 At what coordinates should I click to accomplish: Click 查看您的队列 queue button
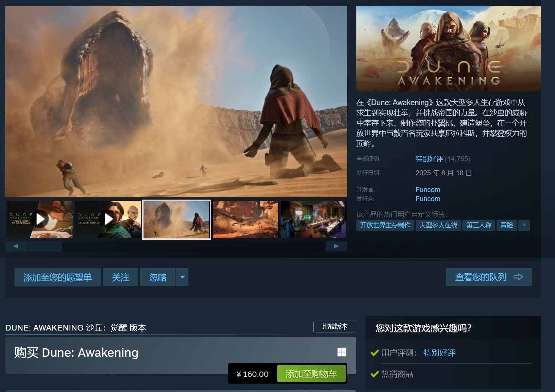[x=489, y=277]
